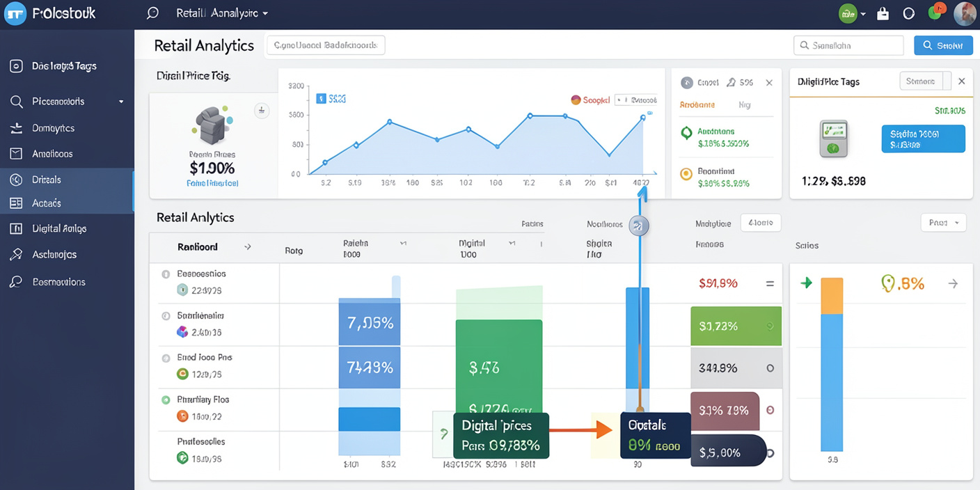Click the round slider handle on vertical blue line
The height and width of the screenshot is (490, 980).
tap(639, 226)
